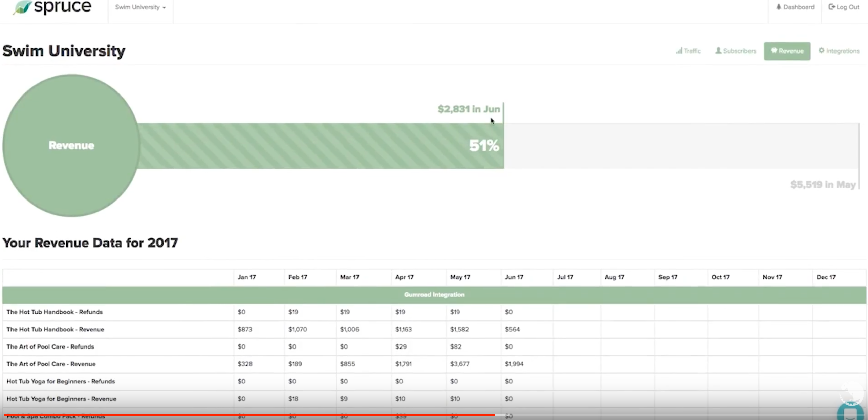
Task: Click the 51% striped revenue progress bar
Action: [320, 146]
